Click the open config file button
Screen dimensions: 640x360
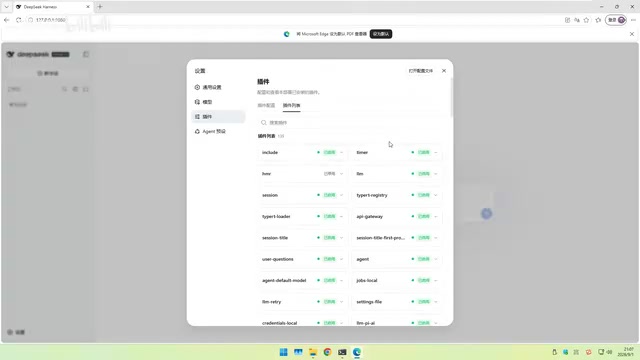pos(421,71)
